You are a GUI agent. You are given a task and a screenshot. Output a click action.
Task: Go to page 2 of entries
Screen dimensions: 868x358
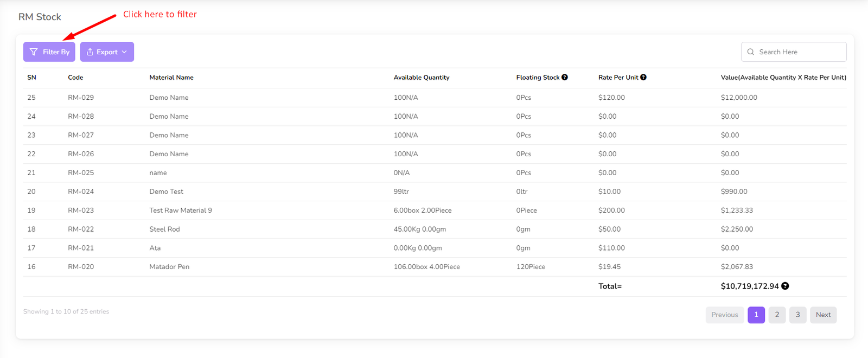coord(777,315)
